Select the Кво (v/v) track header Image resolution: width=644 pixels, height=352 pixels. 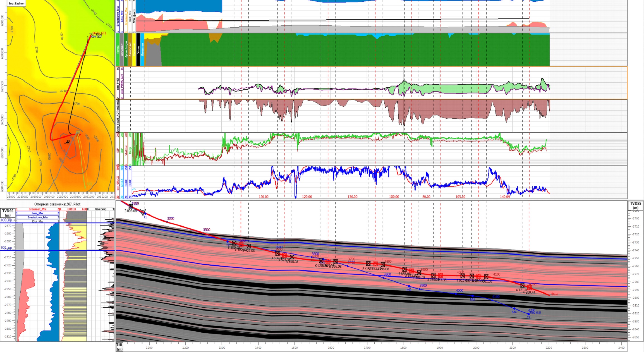pyautogui.click(x=100, y=209)
